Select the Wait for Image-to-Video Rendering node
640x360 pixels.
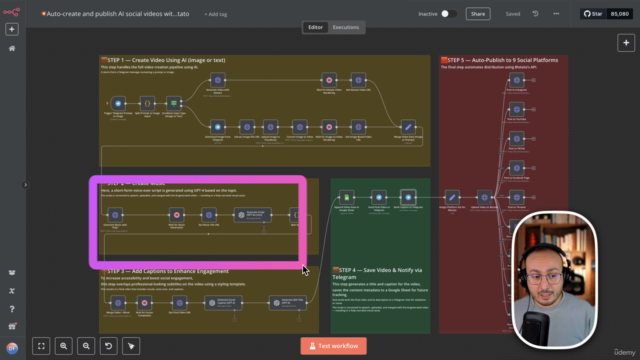point(329,127)
